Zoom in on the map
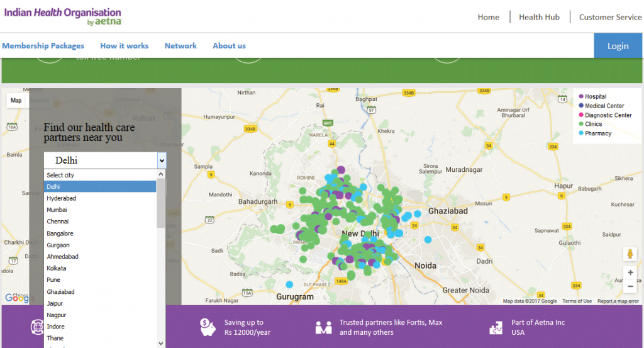Viewport: 644px width, 348px height. coord(630,272)
